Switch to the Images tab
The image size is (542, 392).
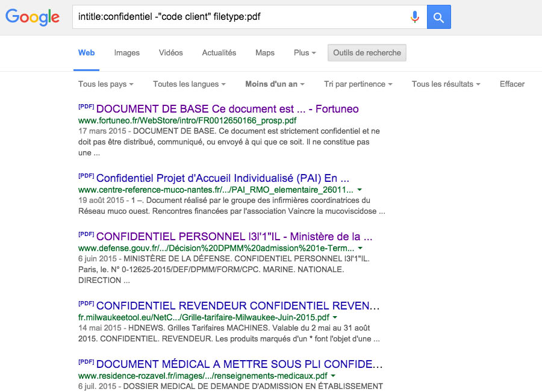coord(127,53)
